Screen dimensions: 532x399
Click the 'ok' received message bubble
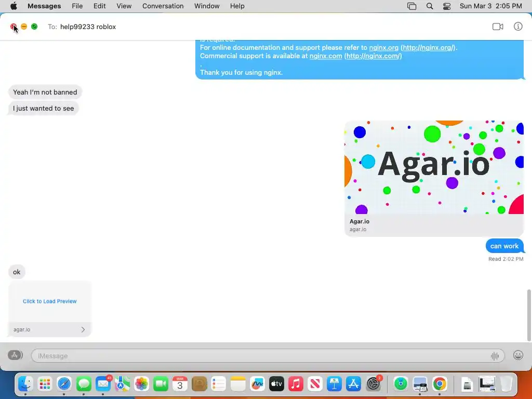pos(17,272)
